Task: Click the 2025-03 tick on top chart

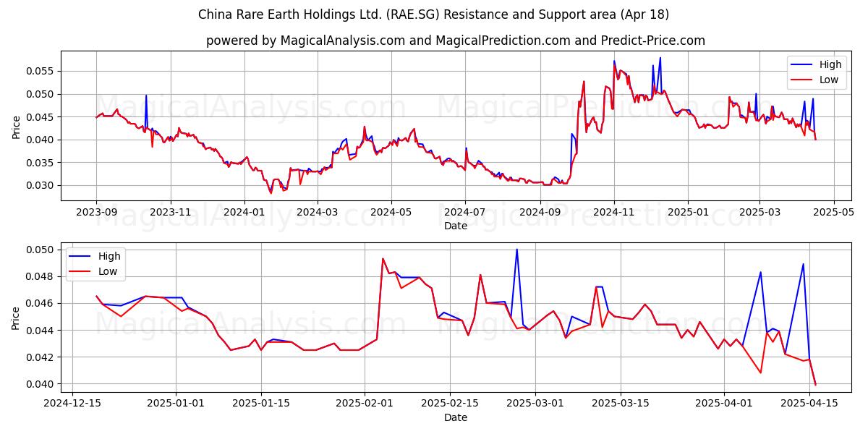Action: (x=759, y=212)
